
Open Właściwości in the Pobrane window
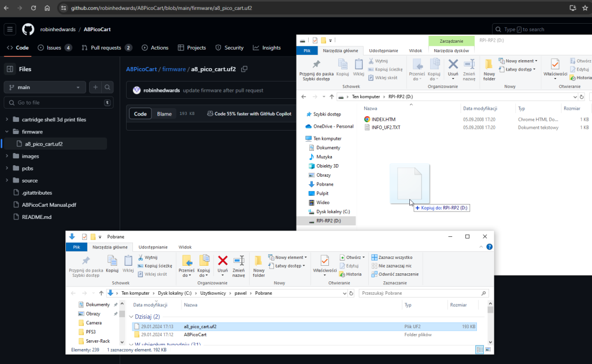[x=325, y=266]
